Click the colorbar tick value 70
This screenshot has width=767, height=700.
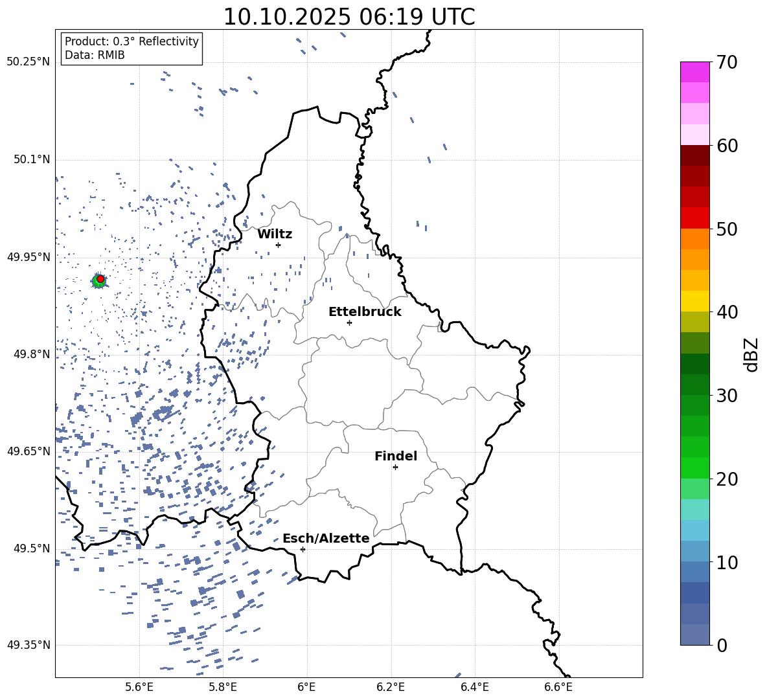click(x=727, y=62)
